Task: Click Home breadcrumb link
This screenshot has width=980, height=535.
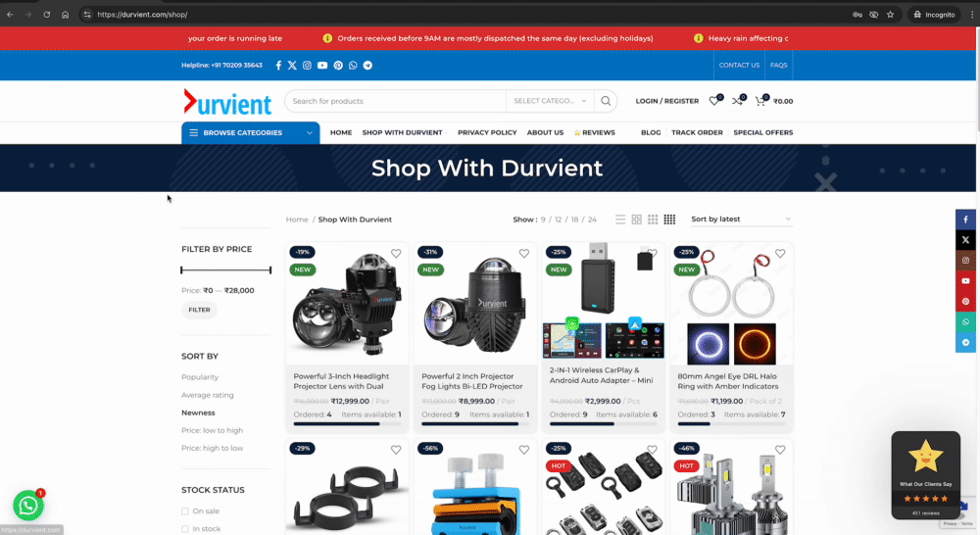Action: tap(297, 219)
